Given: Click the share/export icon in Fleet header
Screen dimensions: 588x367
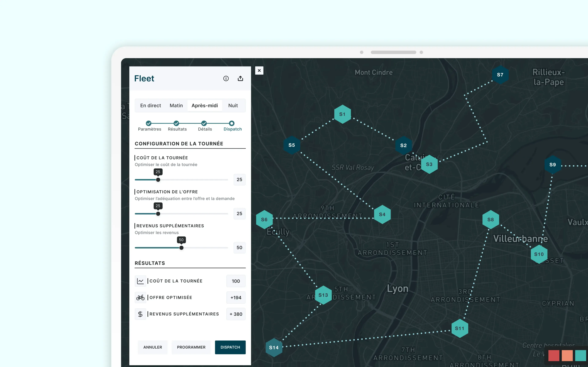Looking at the screenshot, I should [x=240, y=78].
